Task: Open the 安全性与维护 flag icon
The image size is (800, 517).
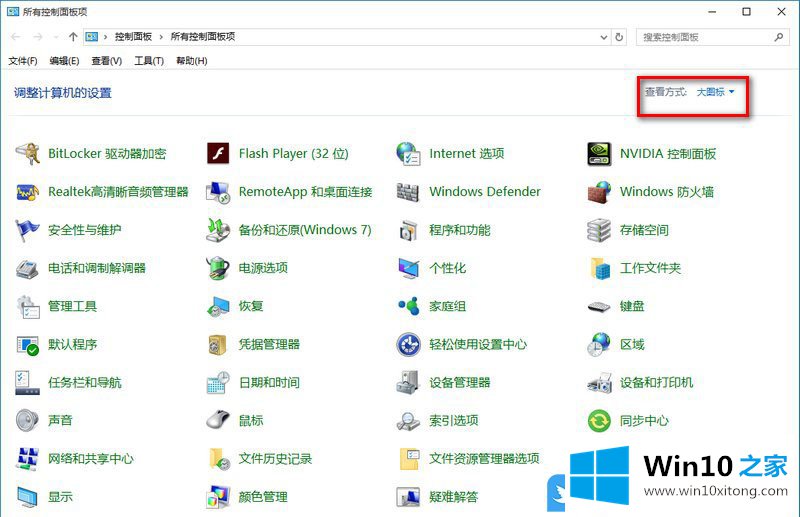Action: coord(28,230)
